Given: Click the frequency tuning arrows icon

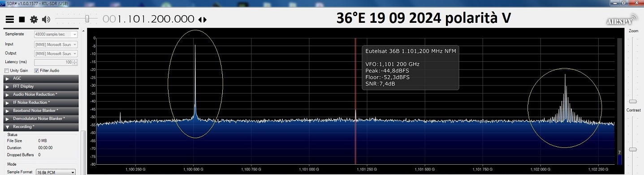Looking at the screenshot, I should pos(202,20).
